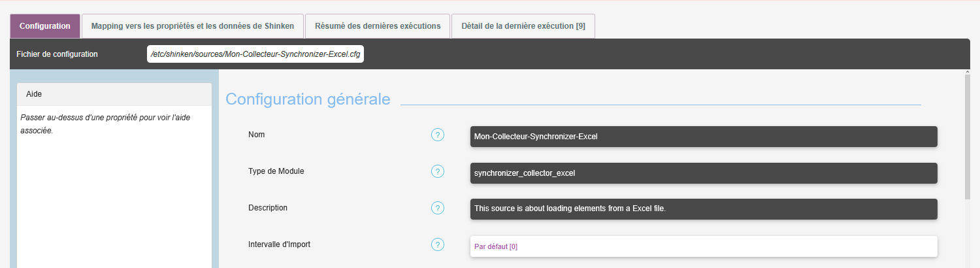This screenshot has height=268, width=980.
Task: Click the synchronizer_collector_excel module type field
Action: [x=703, y=173]
